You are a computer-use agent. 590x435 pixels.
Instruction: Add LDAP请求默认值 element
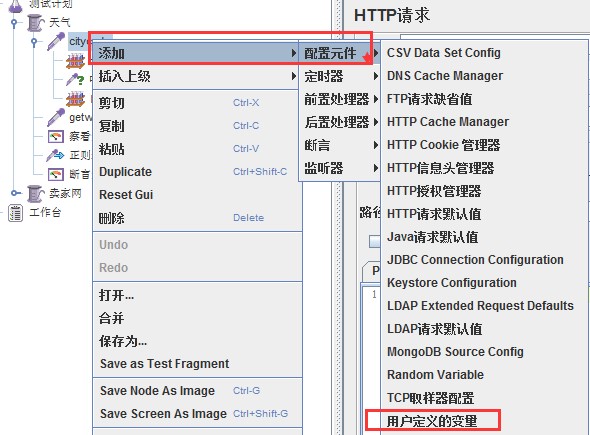(484, 329)
